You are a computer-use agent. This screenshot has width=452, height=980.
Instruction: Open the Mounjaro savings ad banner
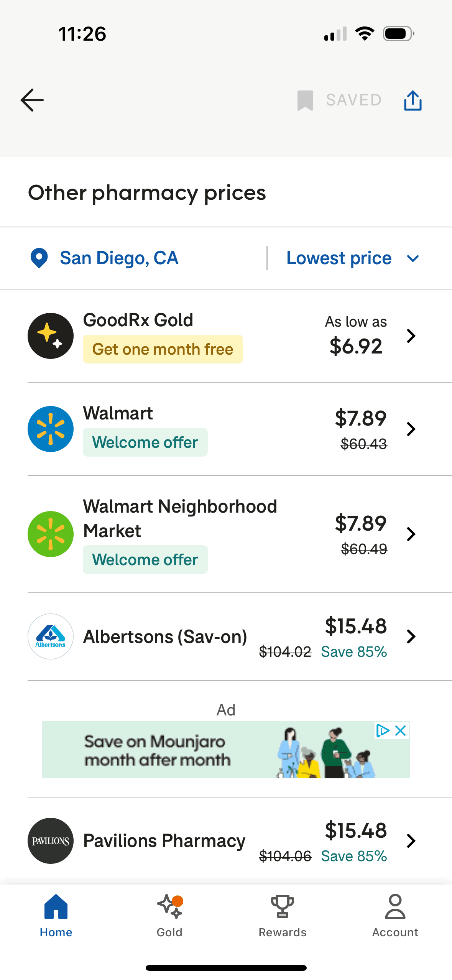pyautogui.click(x=192, y=750)
